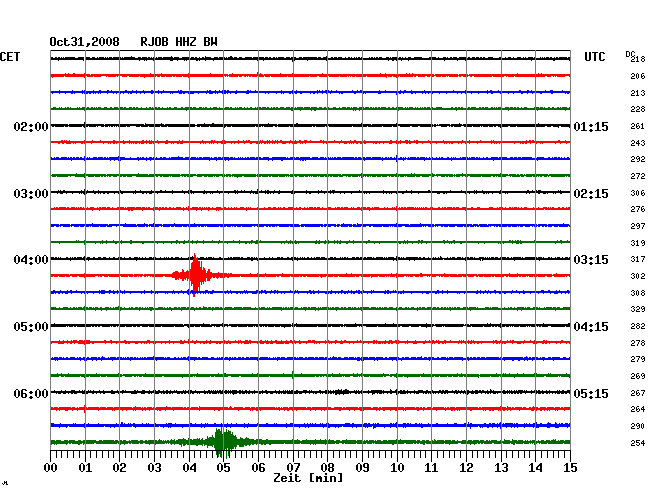Select the 00 minute axis tick label

tap(51, 468)
